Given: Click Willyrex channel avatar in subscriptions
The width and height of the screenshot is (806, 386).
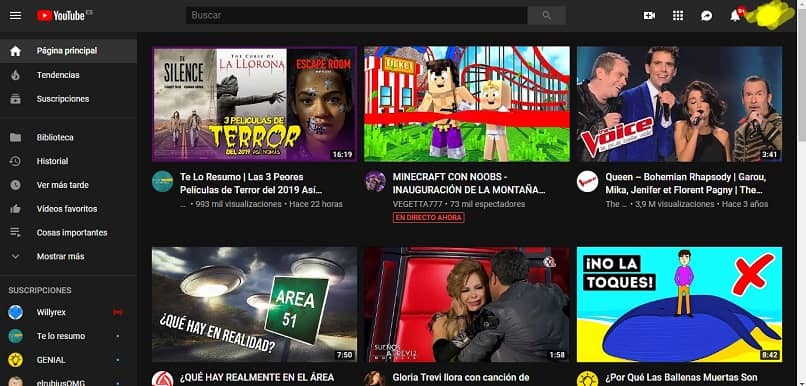Looking at the screenshot, I should (x=15, y=312).
